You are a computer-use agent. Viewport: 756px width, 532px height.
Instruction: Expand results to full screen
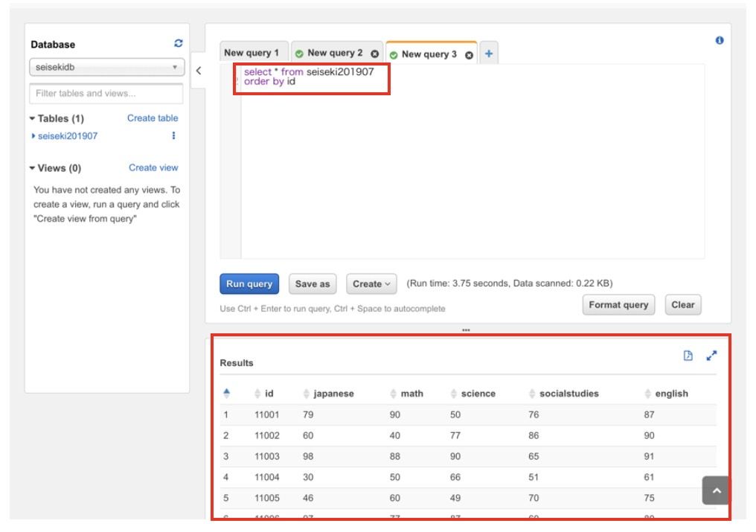pos(711,356)
